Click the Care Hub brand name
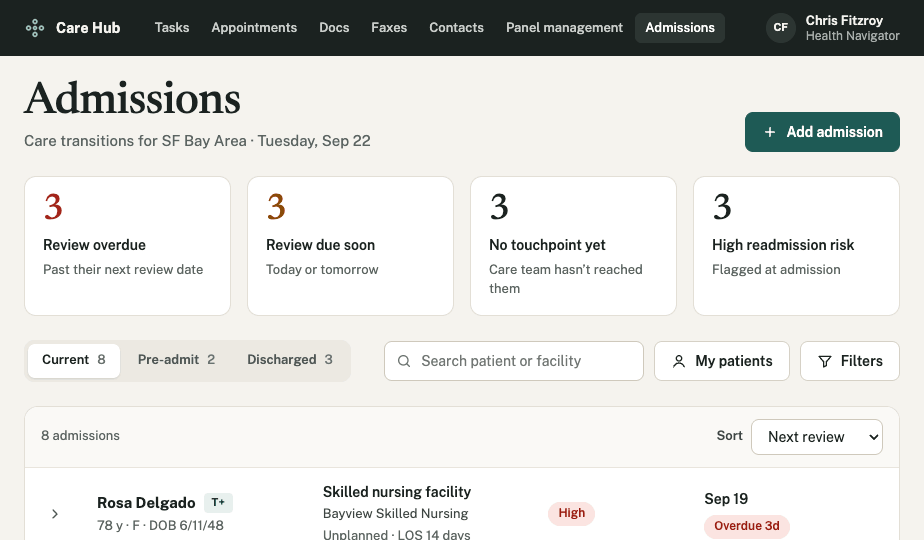 tap(88, 28)
